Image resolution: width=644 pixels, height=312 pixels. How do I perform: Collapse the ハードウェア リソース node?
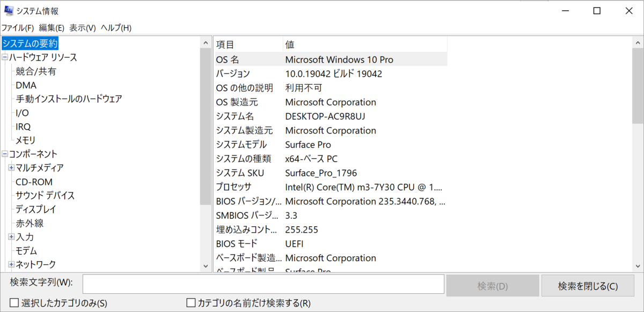click(5, 57)
